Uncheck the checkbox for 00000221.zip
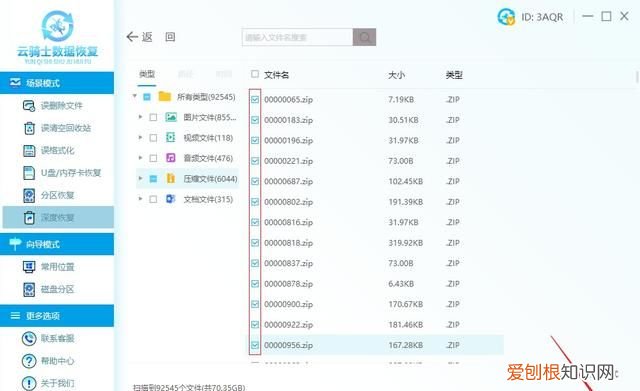This screenshot has width=640, height=391. (x=255, y=161)
